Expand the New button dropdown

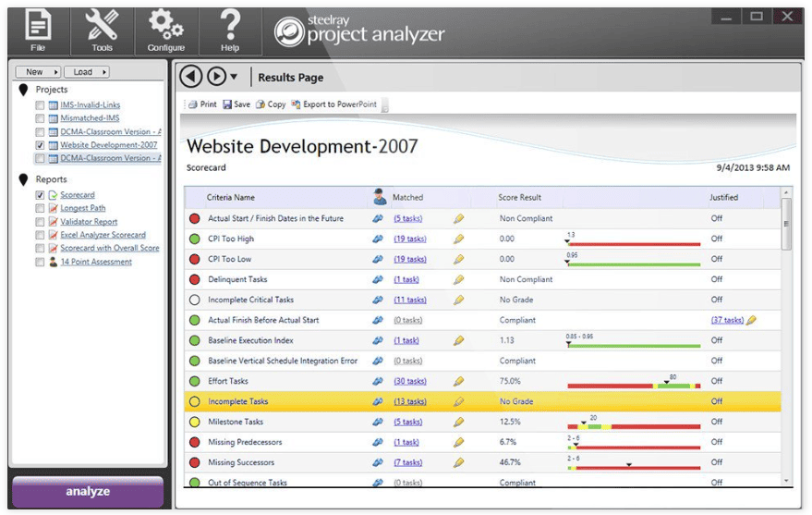38,72
